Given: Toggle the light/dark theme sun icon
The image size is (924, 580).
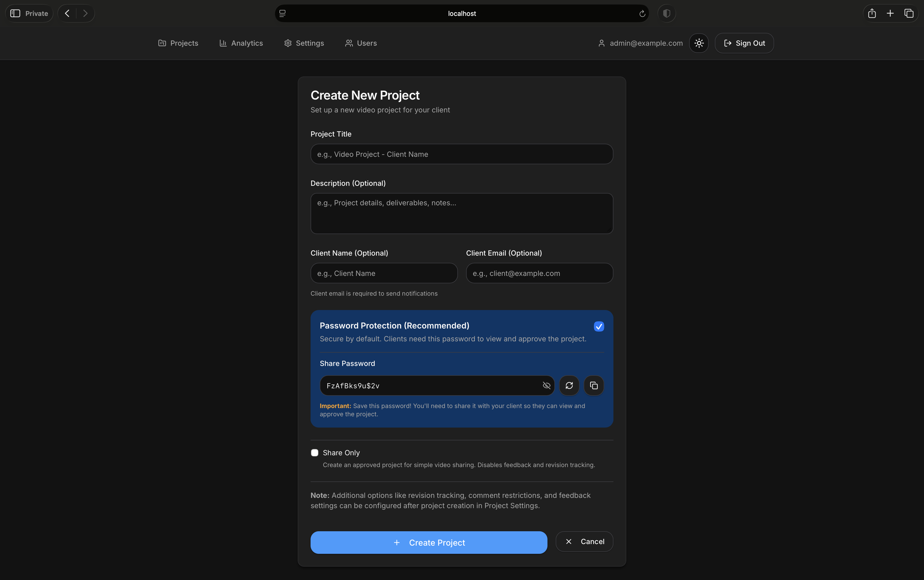Looking at the screenshot, I should click(x=698, y=43).
